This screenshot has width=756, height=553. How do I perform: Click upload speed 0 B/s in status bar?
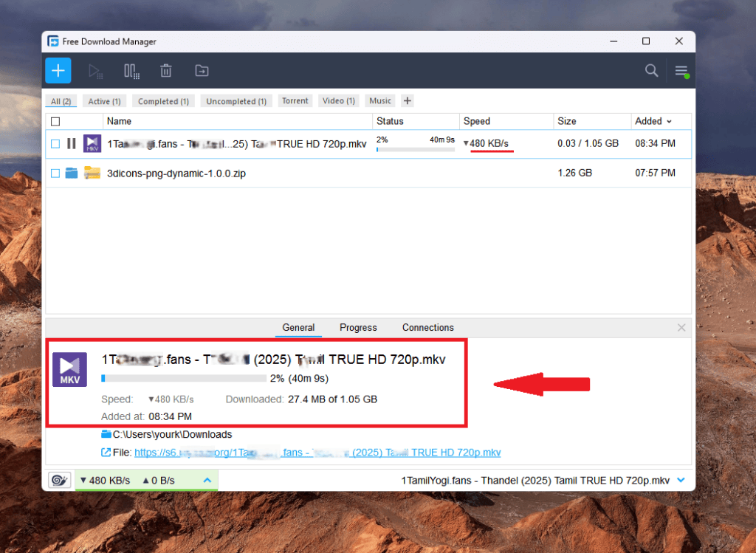point(159,481)
